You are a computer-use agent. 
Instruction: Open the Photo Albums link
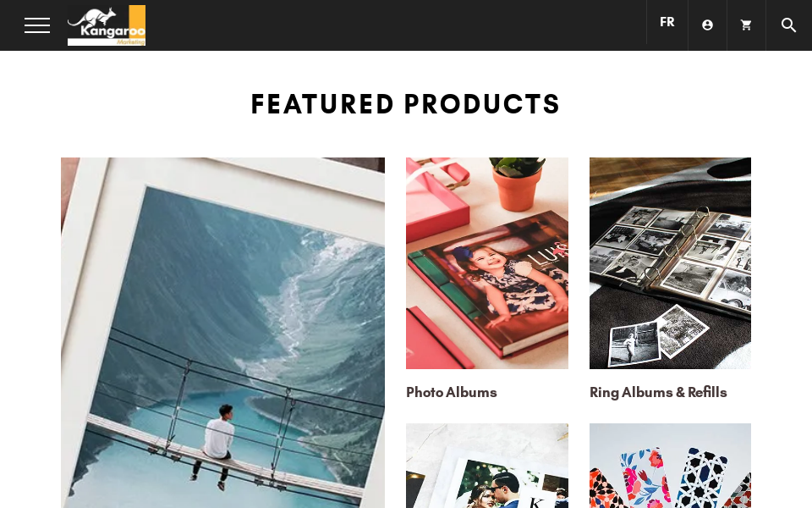451,392
